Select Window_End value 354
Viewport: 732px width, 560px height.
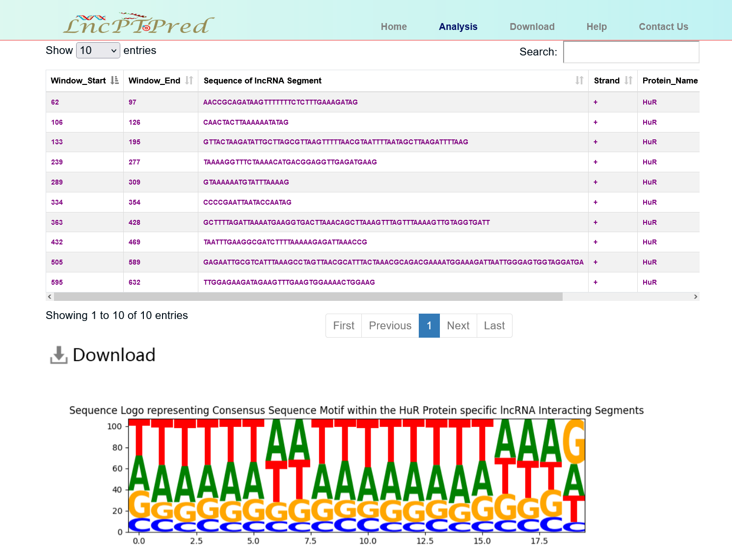(135, 202)
